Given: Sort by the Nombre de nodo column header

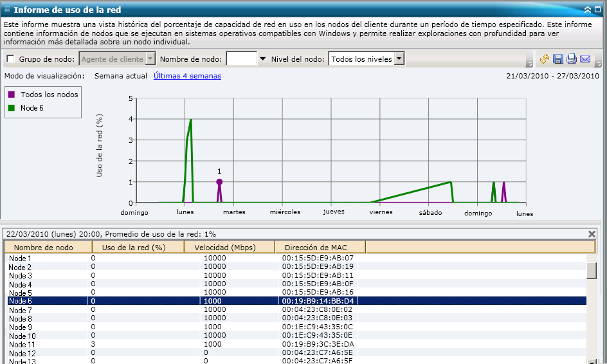Looking at the screenshot, I should tap(44, 248).
